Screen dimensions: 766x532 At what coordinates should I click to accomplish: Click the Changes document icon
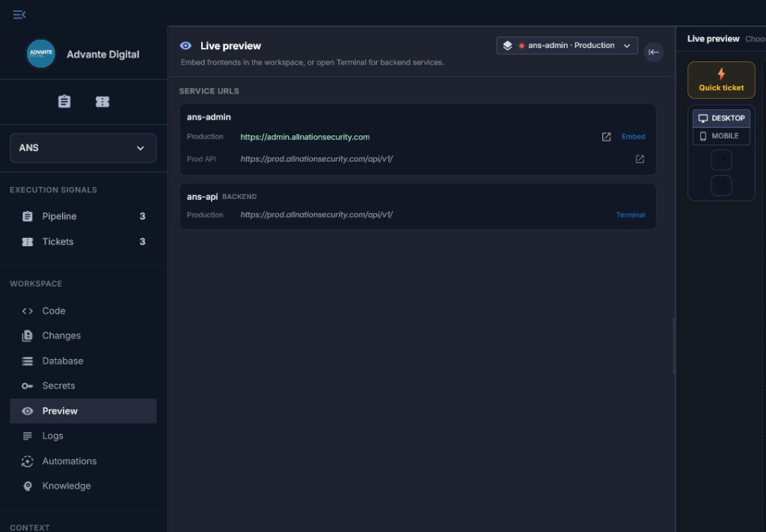(x=28, y=336)
